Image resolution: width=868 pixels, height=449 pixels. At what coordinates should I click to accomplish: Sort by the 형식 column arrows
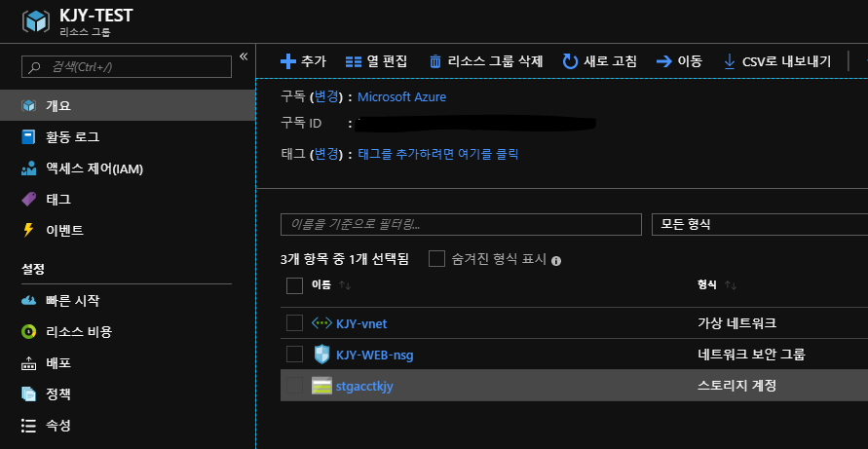(731, 285)
